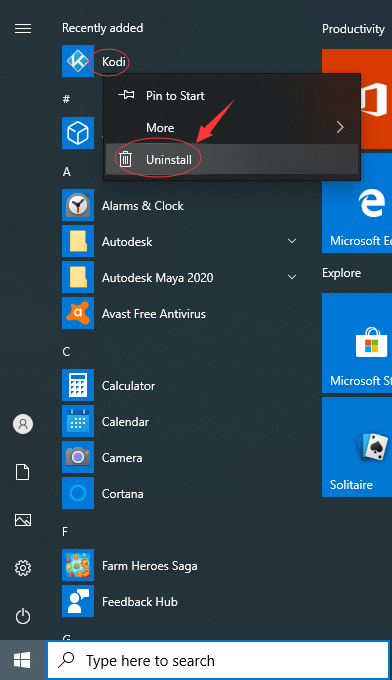Jump via the # letter header
392x680 pixels.
66,99
